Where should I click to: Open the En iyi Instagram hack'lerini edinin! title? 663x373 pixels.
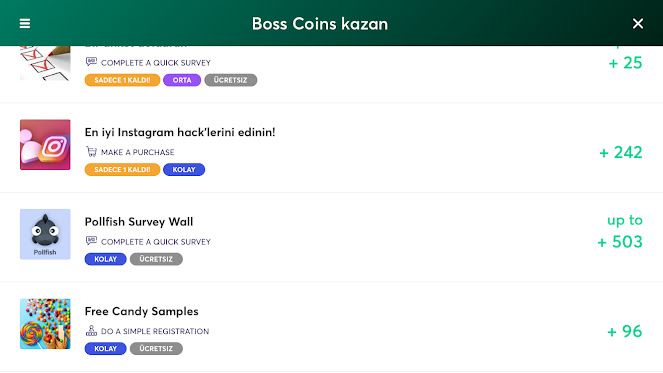pos(180,132)
